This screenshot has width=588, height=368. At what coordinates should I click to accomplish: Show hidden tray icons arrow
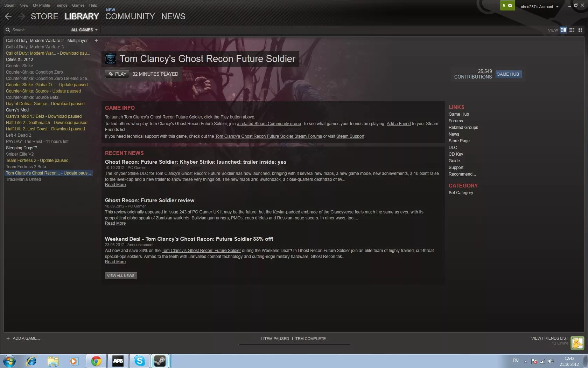pos(525,361)
